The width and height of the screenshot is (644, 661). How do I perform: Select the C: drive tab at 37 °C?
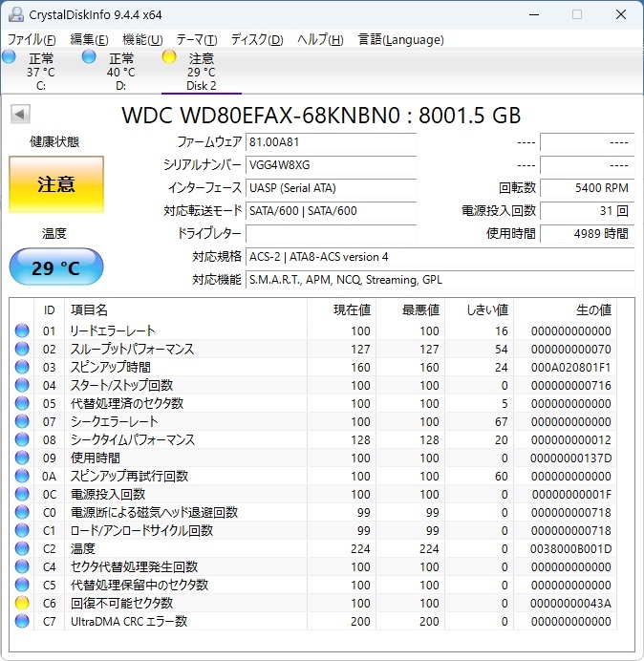tap(41, 72)
